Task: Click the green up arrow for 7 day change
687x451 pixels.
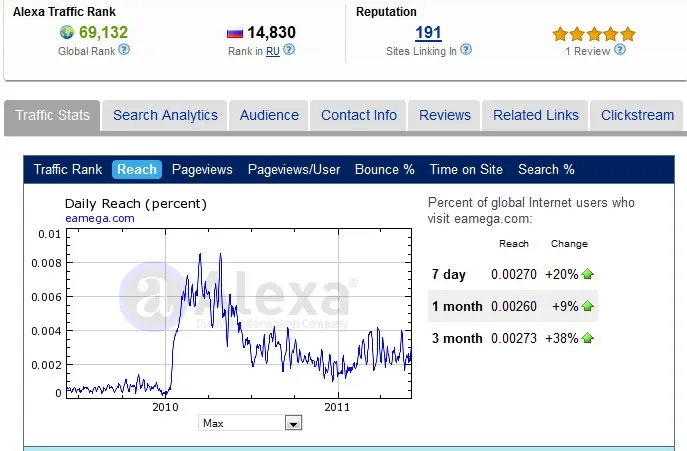Action: 588,274
